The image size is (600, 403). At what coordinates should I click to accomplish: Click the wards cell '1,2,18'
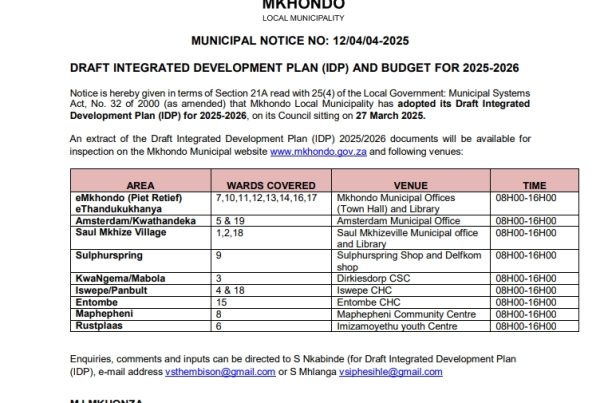click(x=271, y=238)
